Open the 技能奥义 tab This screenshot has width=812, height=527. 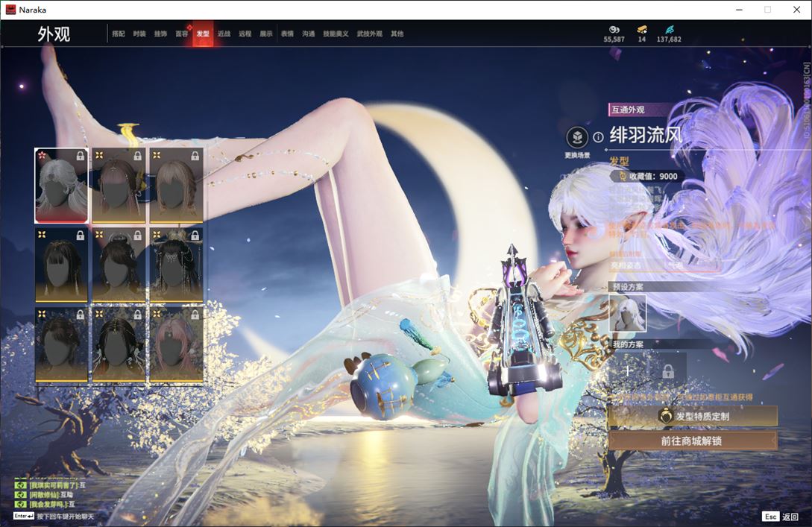point(336,34)
